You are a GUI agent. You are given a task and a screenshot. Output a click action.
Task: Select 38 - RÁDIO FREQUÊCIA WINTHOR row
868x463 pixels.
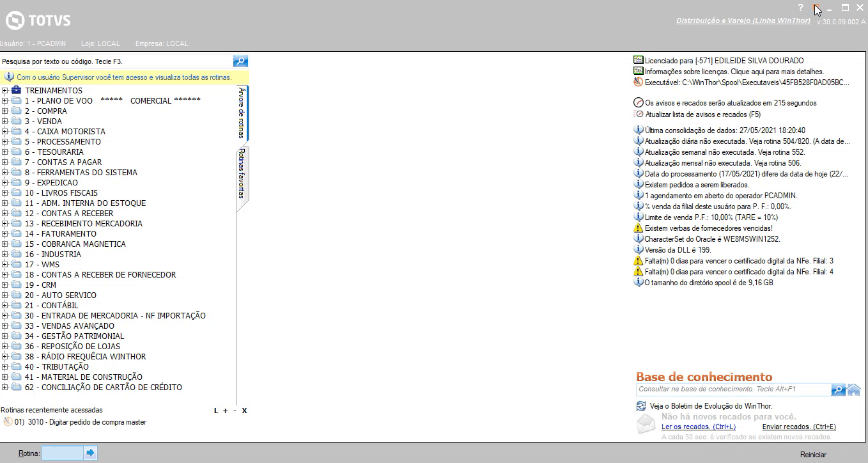coord(85,356)
